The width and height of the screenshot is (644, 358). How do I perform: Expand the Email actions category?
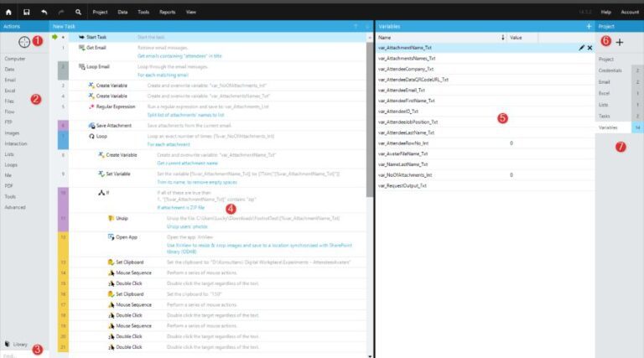tap(10, 80)
